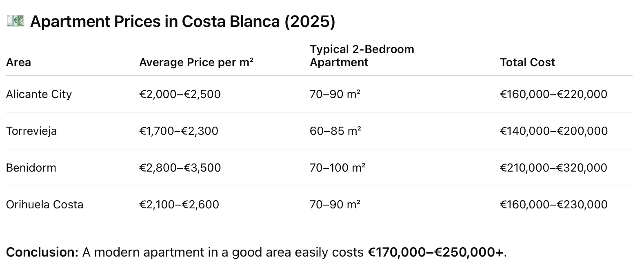Click the bold €170,000–€250,000+ conclusion figure
The height and width of the screenshot is (277, 644).
click(435, 252)
